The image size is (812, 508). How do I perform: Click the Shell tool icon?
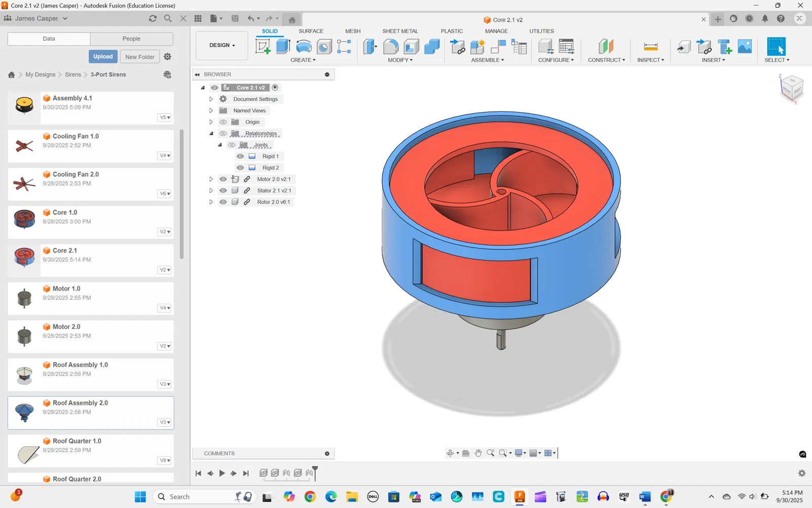click(x=411, y=47)
